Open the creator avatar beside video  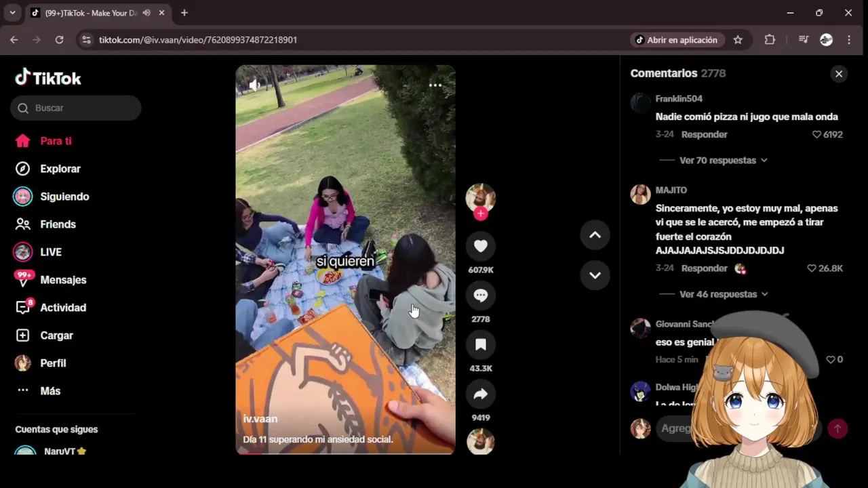tap(480, 197)
